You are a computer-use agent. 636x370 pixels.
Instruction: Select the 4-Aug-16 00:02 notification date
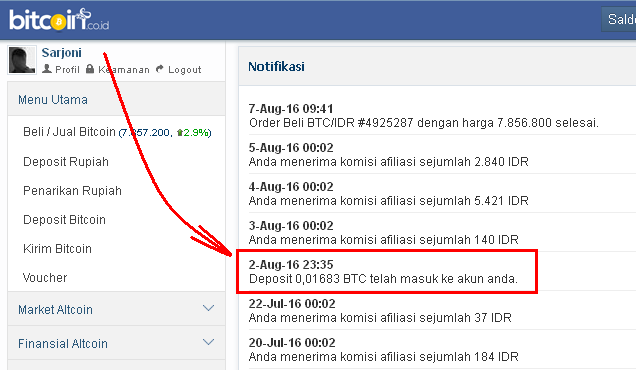(x=291, y=187)
